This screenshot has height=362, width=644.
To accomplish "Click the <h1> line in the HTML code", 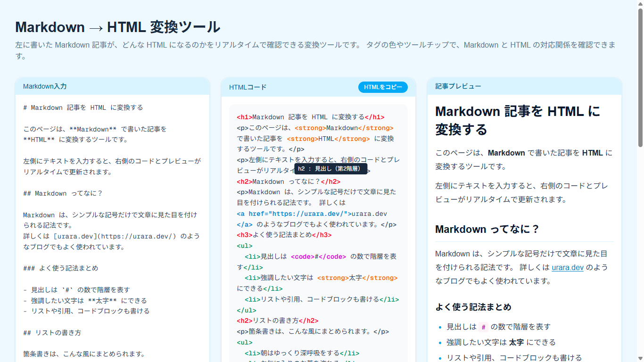I will [311, 117].
